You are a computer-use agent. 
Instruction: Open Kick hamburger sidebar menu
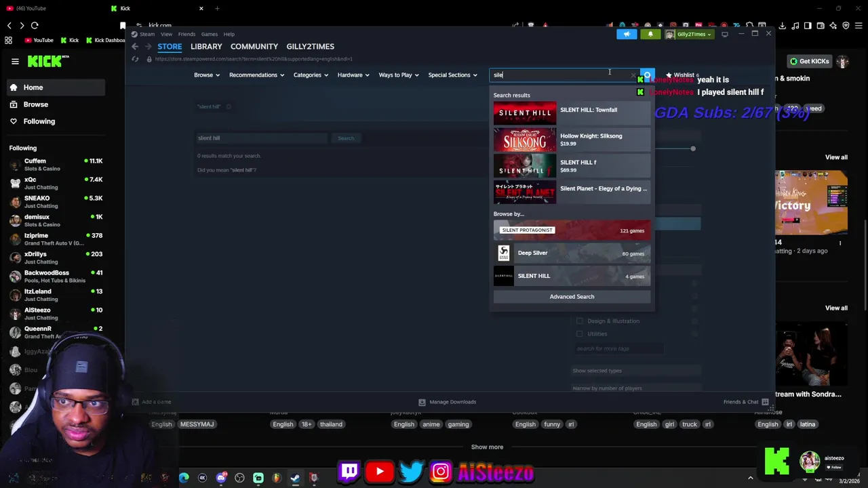pos(15,62)
